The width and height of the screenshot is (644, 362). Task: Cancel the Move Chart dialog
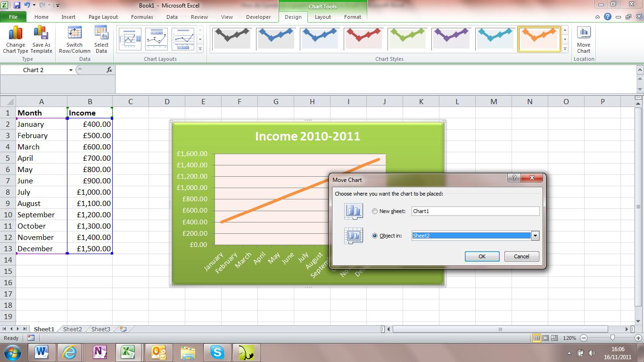(521, 256)
